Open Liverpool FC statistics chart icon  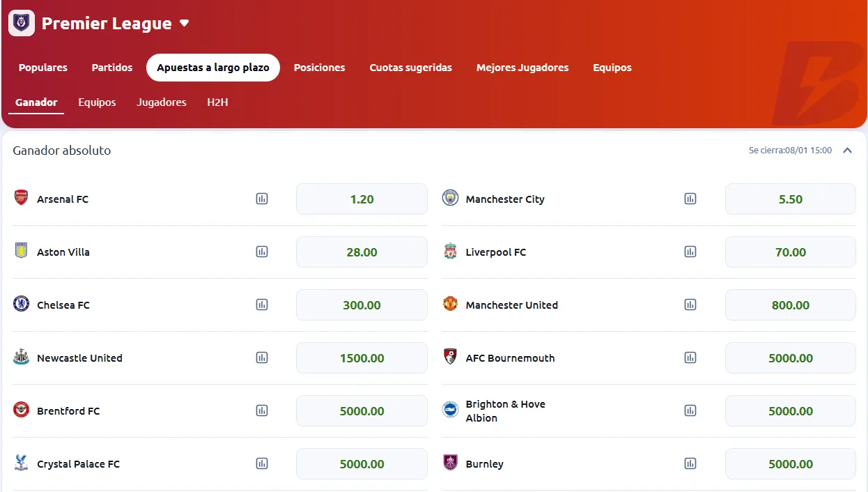point(690,252)
